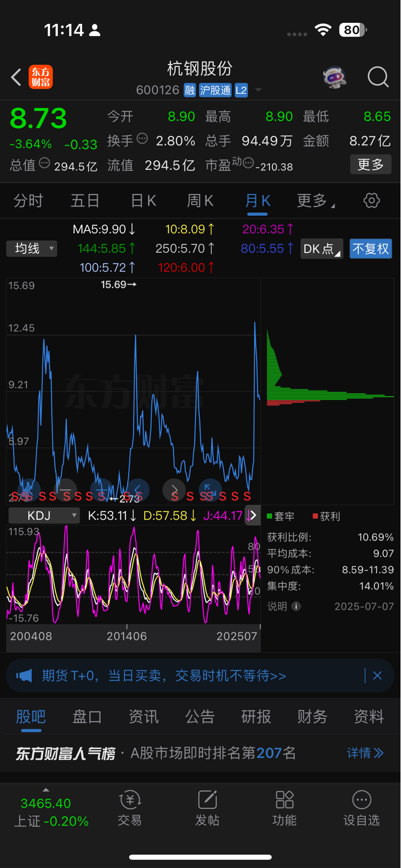Expand stock switcher triangle beside L2
The width and height of the screenshot is (401, 868).
click(x=258, y=90)
